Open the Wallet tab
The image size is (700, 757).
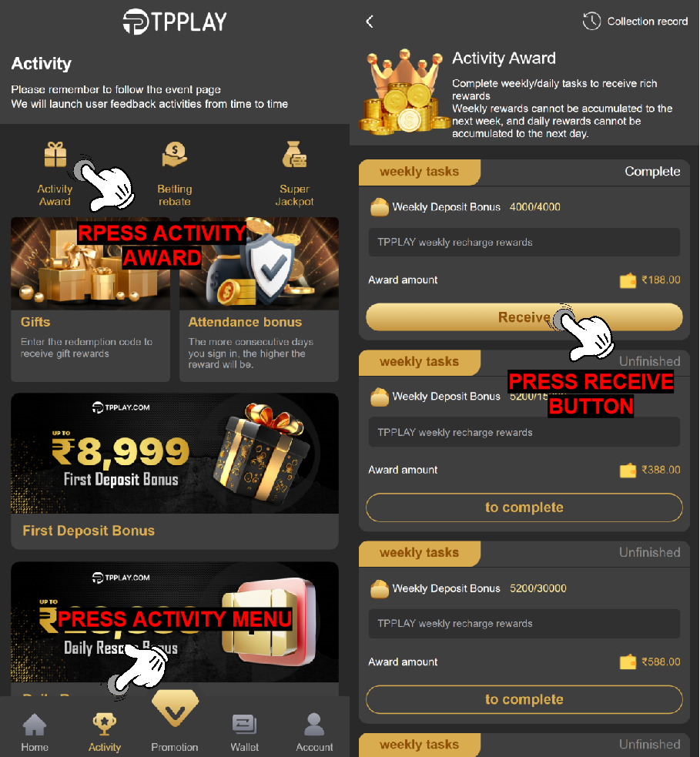coord(244,733)
